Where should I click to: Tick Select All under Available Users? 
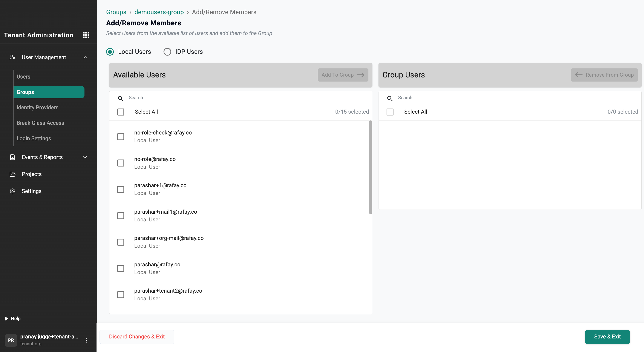[121, 112]
